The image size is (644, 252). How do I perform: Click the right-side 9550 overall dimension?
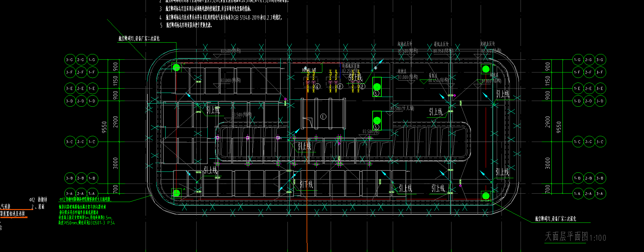(558, 127)
